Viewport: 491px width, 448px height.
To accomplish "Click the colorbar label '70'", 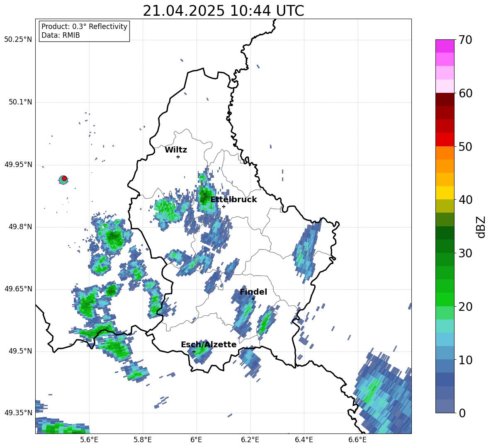I will coord(465,40).
